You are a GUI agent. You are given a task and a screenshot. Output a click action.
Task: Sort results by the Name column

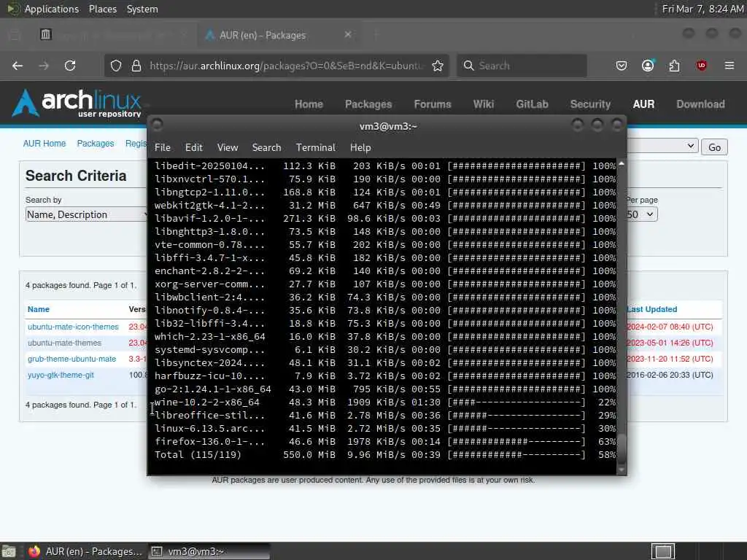pyautogui.click(x=39, y=309)
